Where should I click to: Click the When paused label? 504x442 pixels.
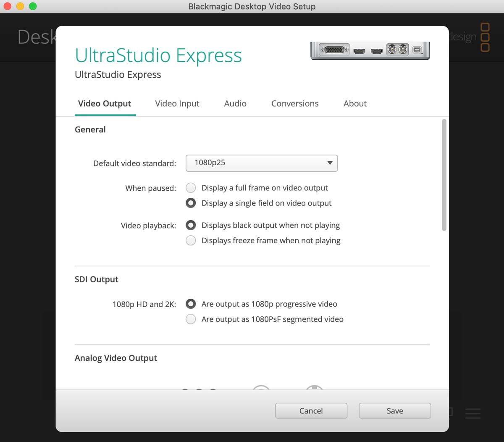(x=151, y=188)
